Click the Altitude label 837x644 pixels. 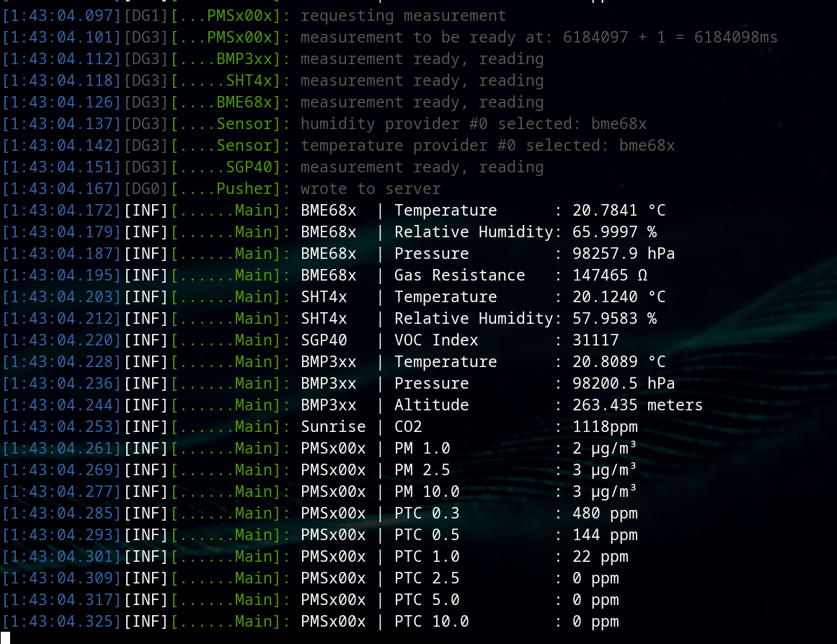(431, 405)
